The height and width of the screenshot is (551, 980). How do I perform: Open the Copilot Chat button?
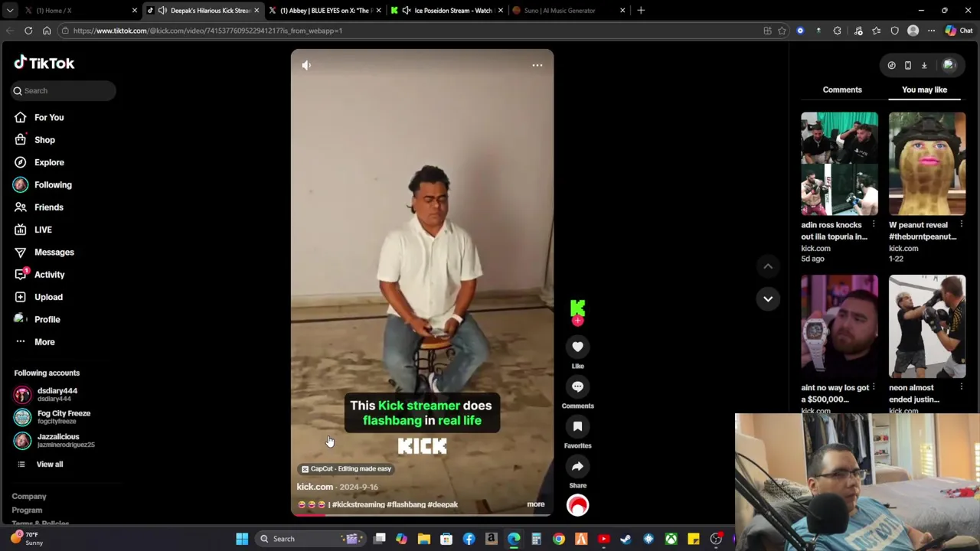pyautogui.click(x=958, y=31)
